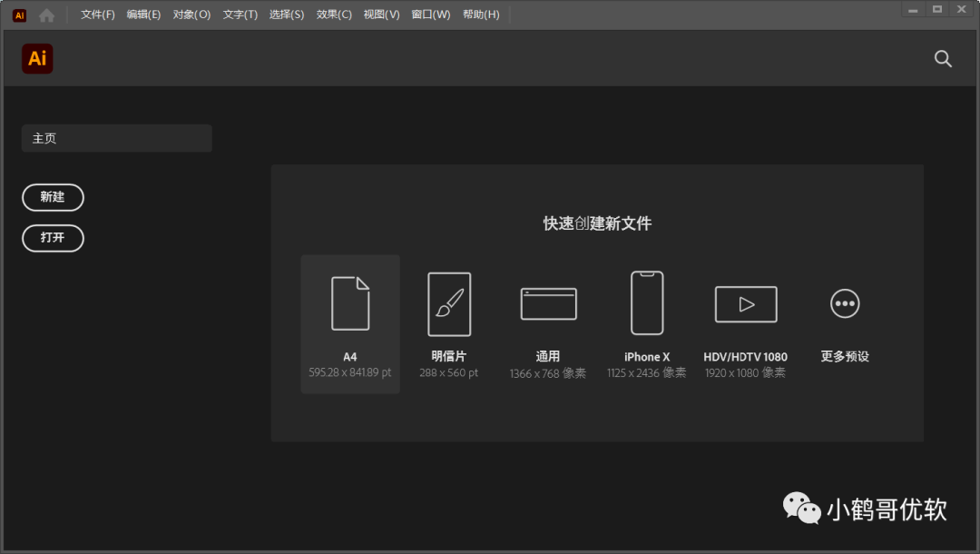Viewport: 980px width, 554px height.
Task: Open 更多预设 for more presets
Action: (x=844, y=302)
